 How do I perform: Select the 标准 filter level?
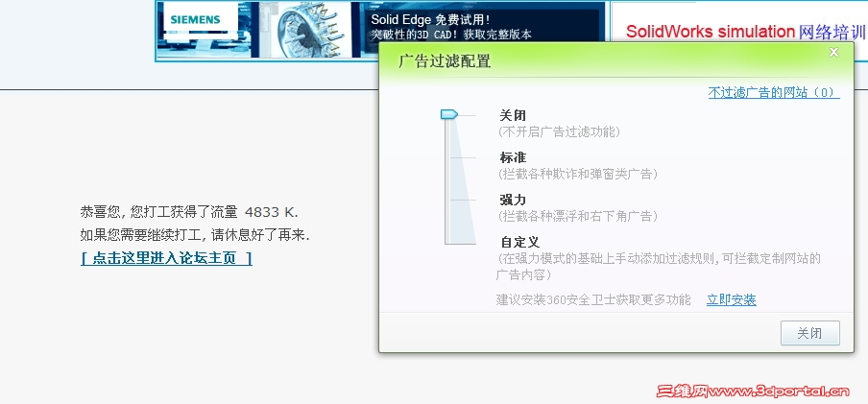pyautogui.click(x=513, y=157)
